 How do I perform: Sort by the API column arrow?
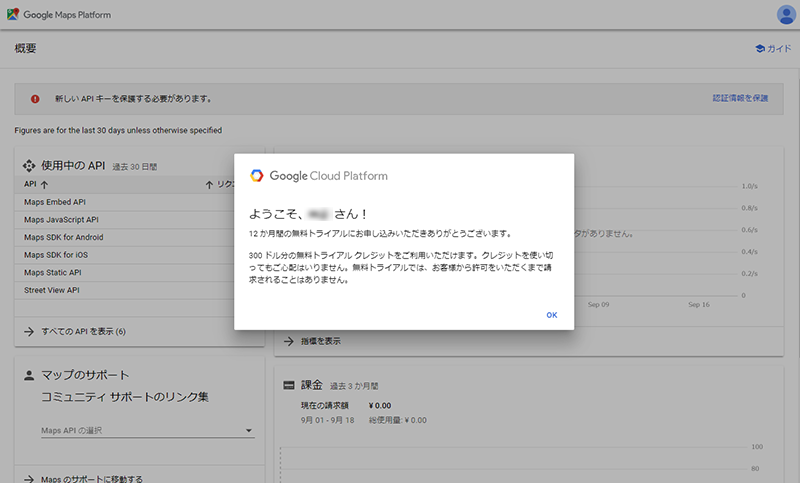(44, 185)
